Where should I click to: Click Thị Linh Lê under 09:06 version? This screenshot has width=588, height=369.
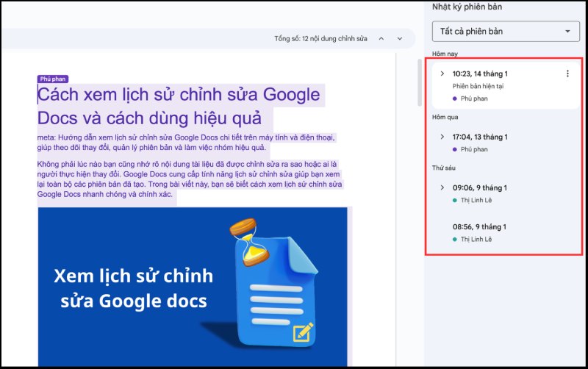click(476, 200)
